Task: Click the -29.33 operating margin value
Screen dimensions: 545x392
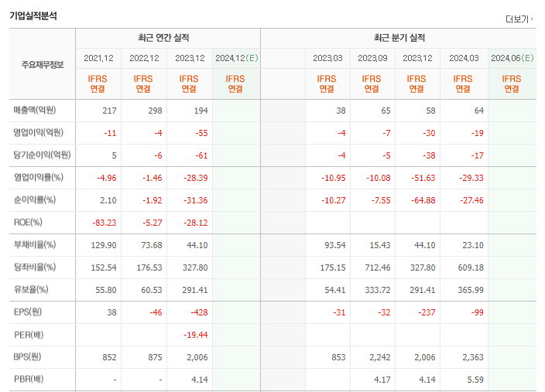Action: pos(471,178)
